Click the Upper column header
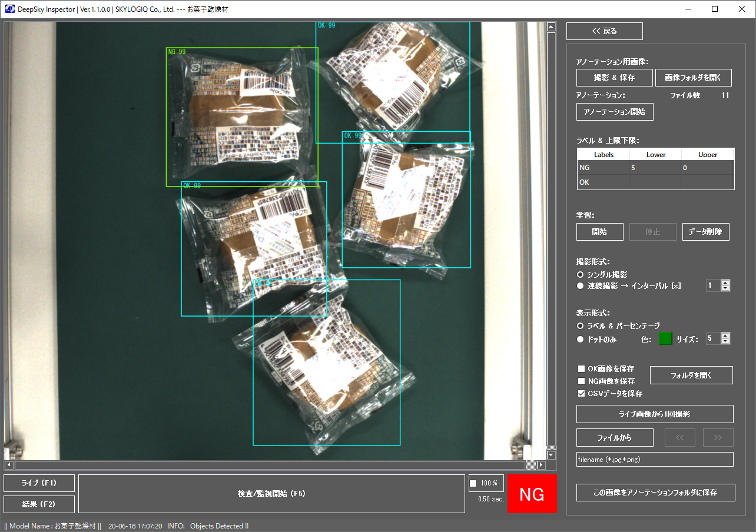756x532 pixels. tap(708, 155)
